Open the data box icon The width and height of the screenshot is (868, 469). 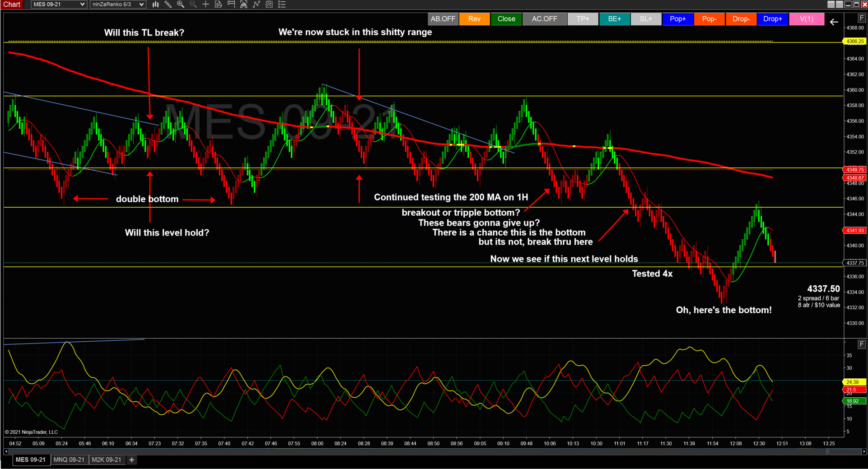click(x=219, y=5)
